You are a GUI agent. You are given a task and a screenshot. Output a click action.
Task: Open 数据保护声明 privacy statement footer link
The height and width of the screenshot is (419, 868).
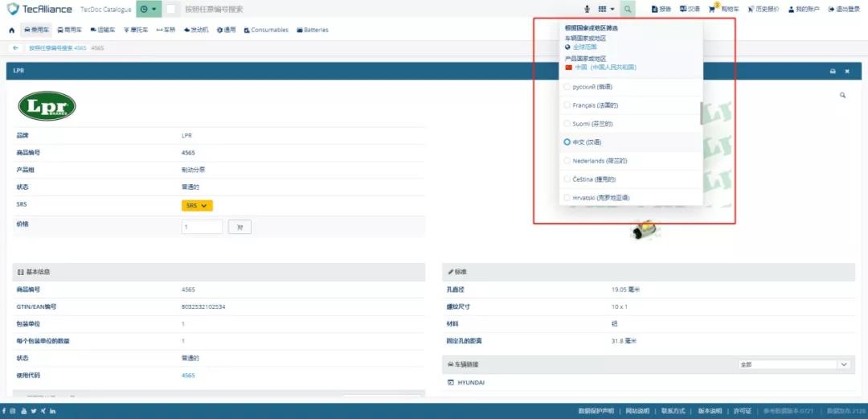(x=596, y=411)
